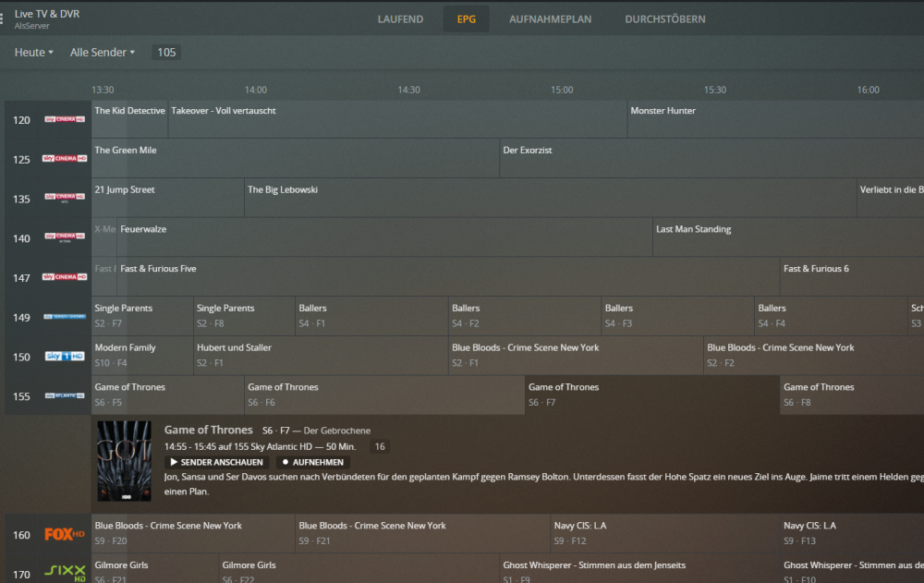Image resolution: width=924 pixels, height=583 pixels.
Task: Select Ballers S4 F1
Action: pos(371,317)
